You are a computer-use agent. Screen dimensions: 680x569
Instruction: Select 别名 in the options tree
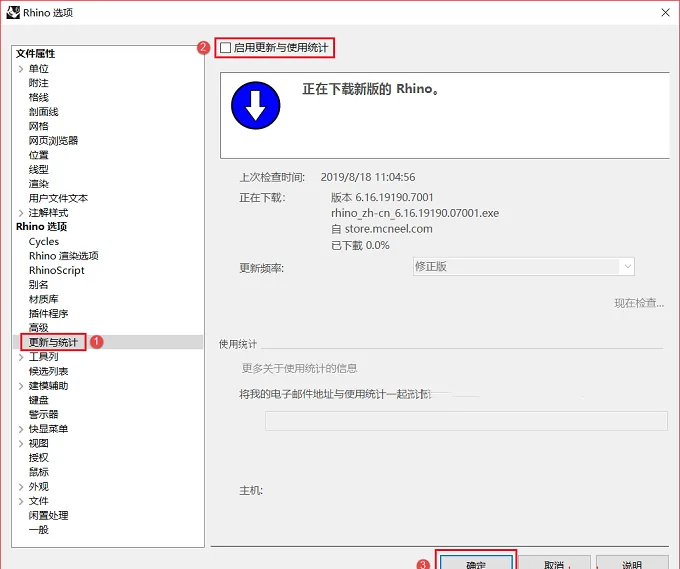pos(39,284)
